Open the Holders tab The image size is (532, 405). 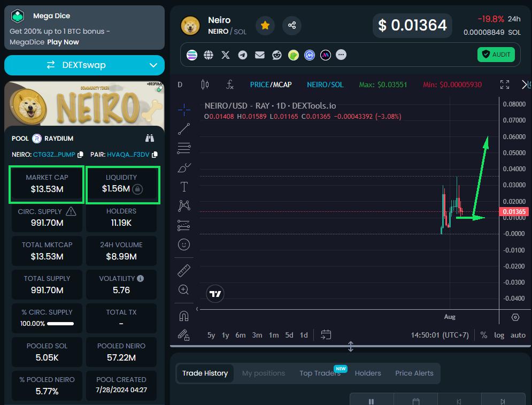[368, 373]
